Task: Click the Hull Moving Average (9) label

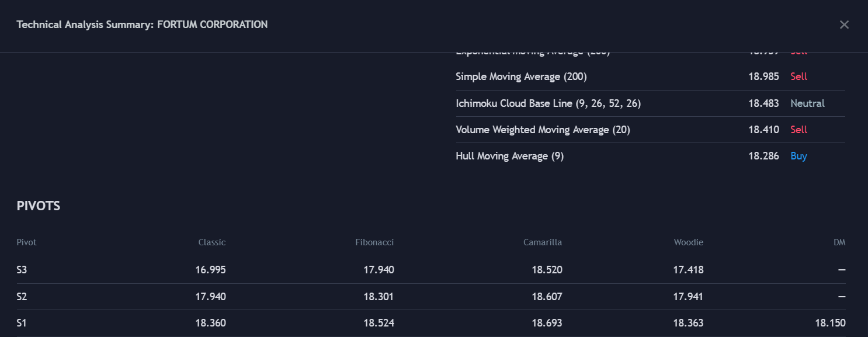Action: (x=509, y=156)
